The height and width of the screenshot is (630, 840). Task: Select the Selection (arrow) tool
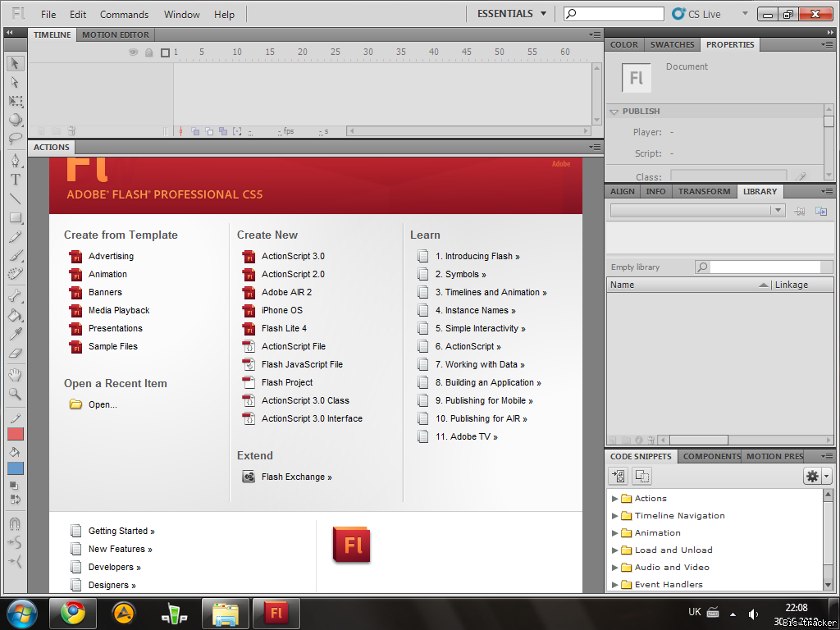15,63
